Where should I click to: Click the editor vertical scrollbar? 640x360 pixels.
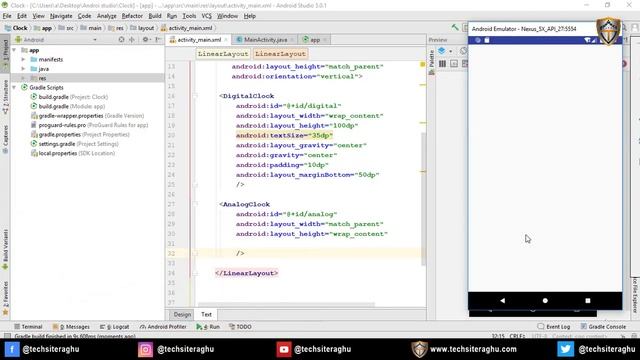tap(423, 198)
